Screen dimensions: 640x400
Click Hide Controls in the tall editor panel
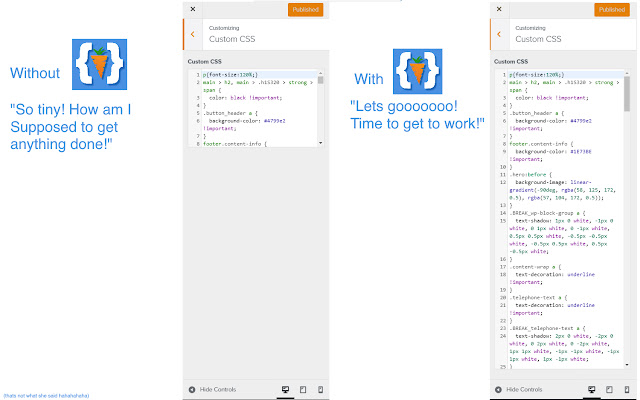pyautogui.click(x=519, y=389)
